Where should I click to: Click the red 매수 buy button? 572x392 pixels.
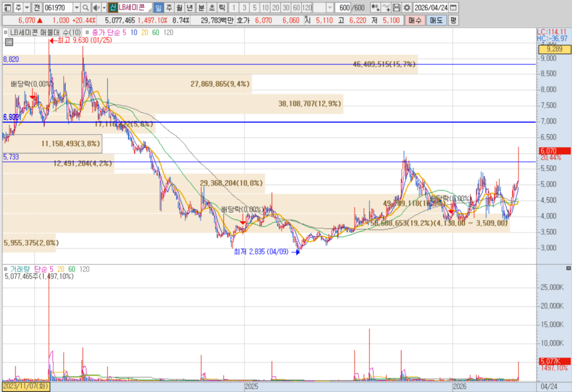tap(415, 21)
